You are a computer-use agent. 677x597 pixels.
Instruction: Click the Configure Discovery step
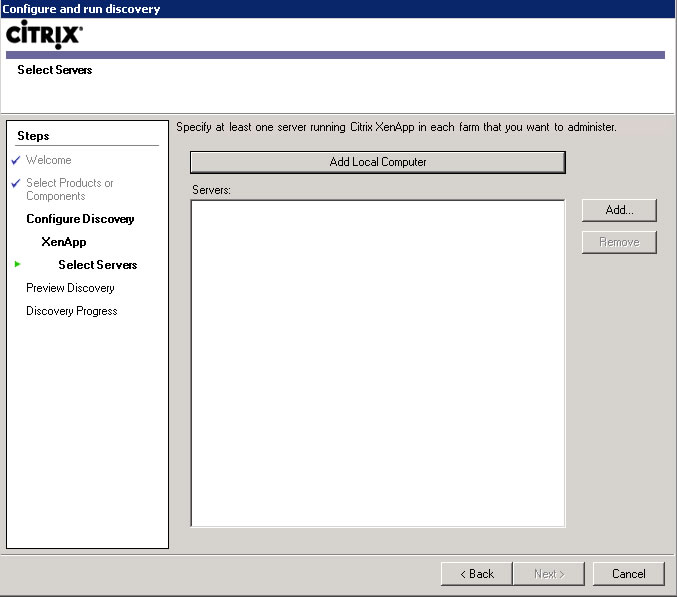pyautogui.click(x=80, y=219)
